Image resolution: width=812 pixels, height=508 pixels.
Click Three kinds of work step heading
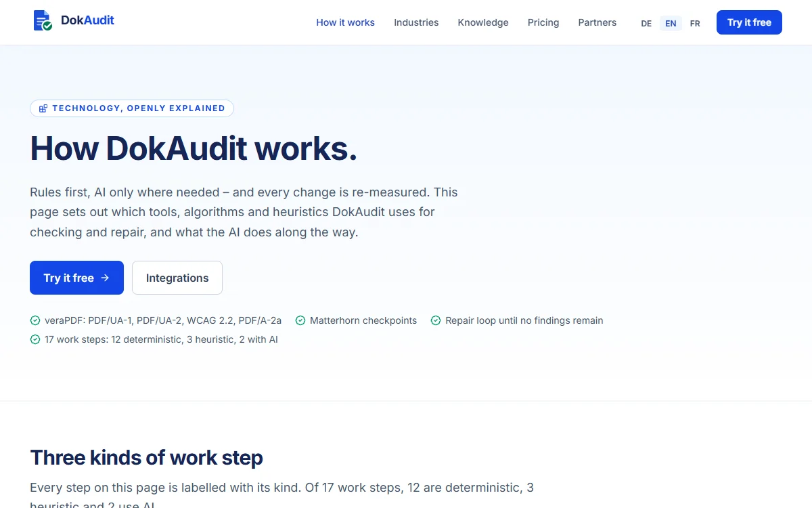pos(146,458)
